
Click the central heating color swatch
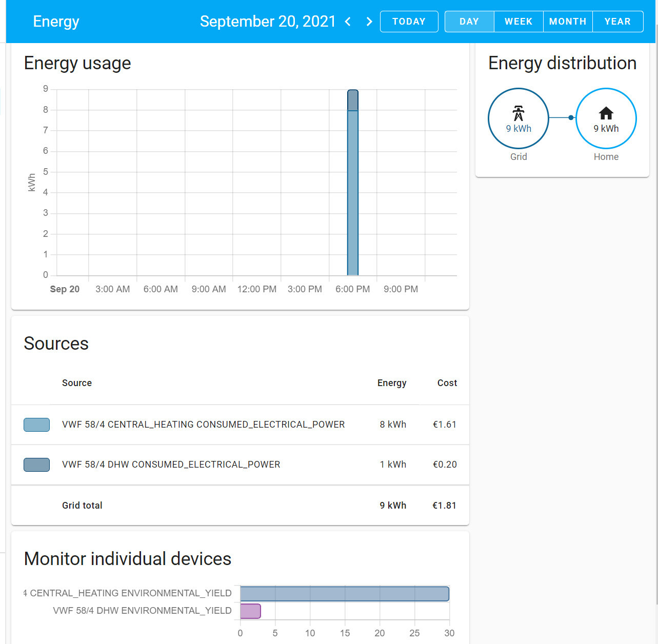point(36,425)
